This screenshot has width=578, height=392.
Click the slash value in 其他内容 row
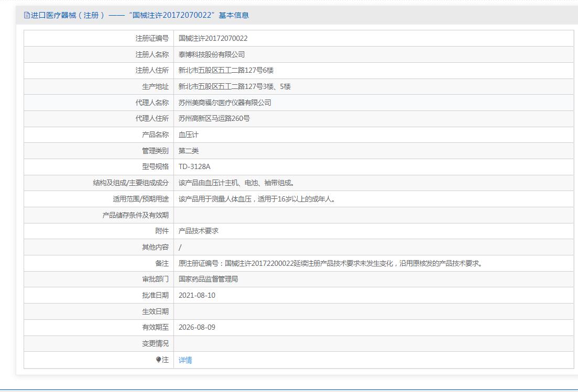(180, 248)
